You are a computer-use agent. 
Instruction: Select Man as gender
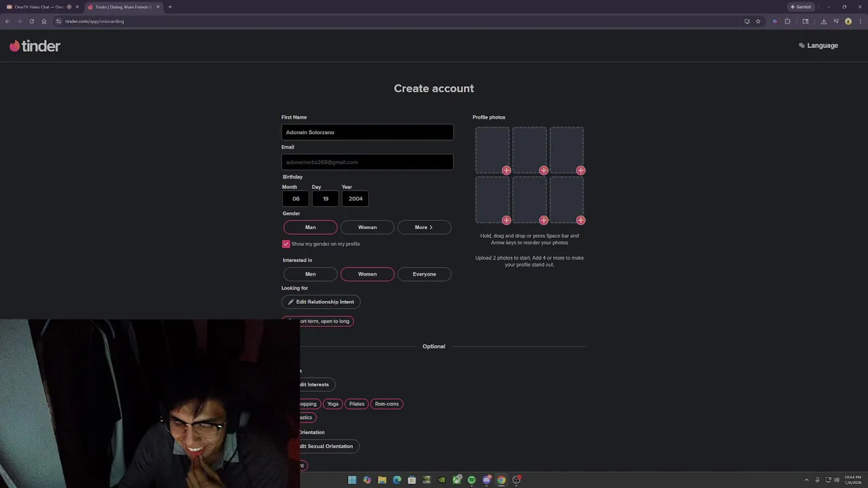(x=311, y=227)
